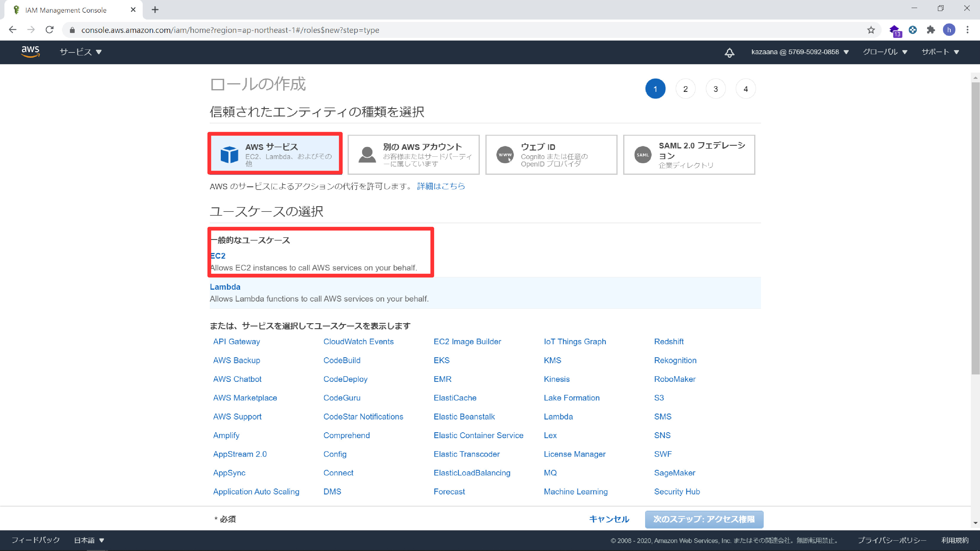Select API Gateway service
The width and height of the screenshot is (980, 551).
click(236, 342)
